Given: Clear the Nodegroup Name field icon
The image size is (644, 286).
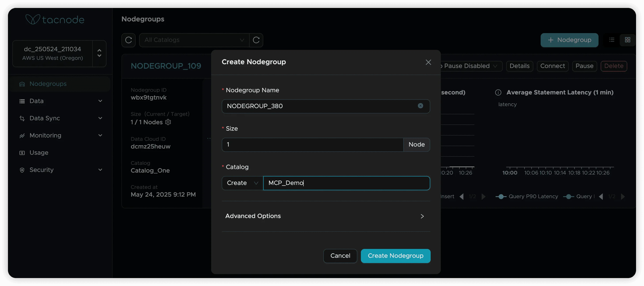Looking at the screenshot, I should coord(420,106).
